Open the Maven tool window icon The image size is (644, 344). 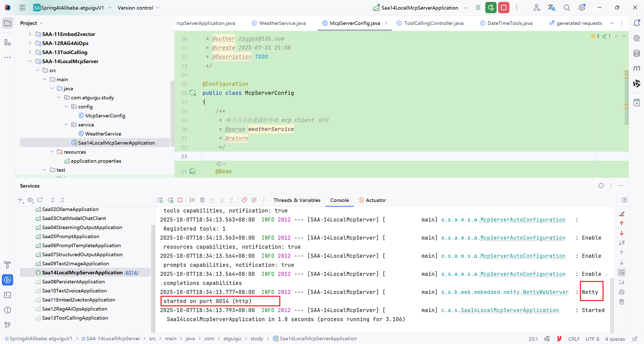(x=636, y=68)
